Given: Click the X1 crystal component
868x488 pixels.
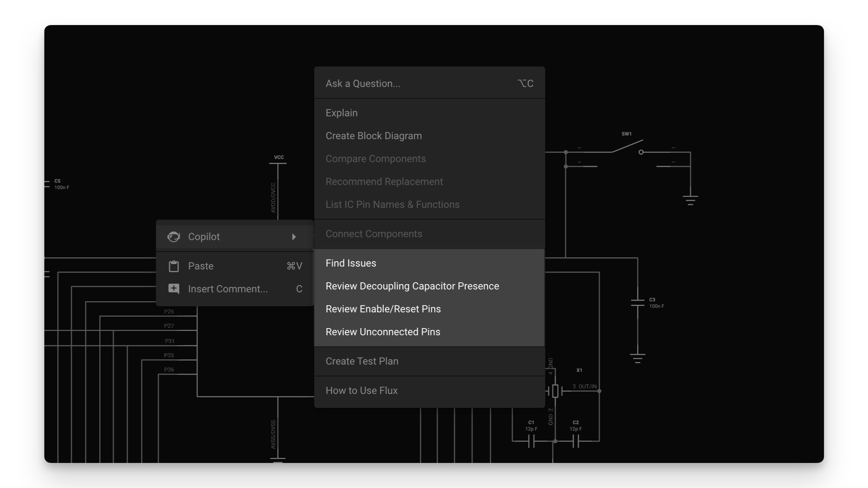Looking at the screenshot, I should coord(555,391).
